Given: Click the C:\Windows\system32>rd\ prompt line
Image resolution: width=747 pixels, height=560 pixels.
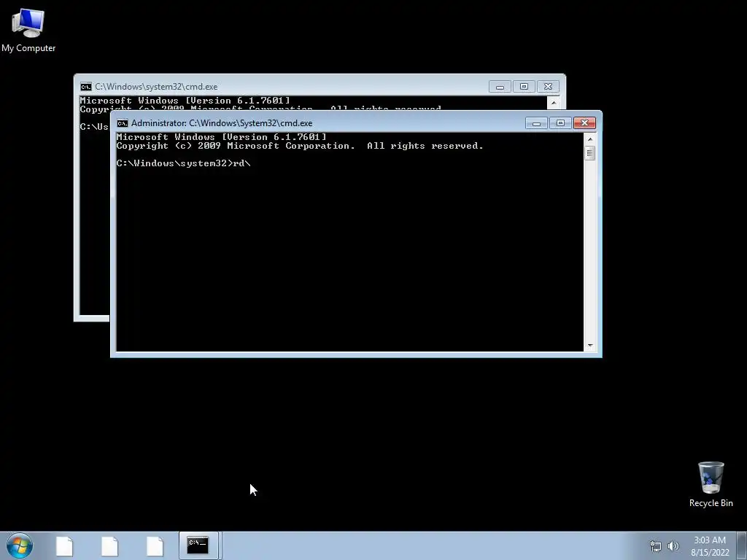Looking at the screenshot, I should click(x=183, y=163).
